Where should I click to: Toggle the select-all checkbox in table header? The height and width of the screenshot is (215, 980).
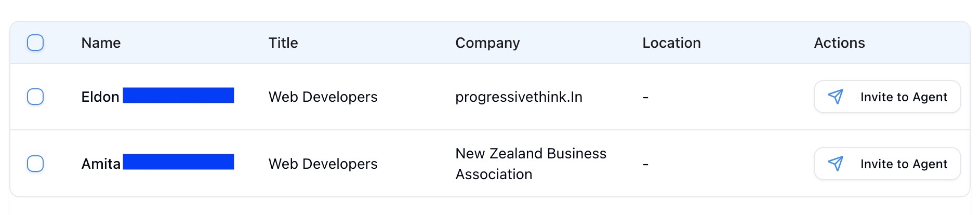click(x=35, y=43)
